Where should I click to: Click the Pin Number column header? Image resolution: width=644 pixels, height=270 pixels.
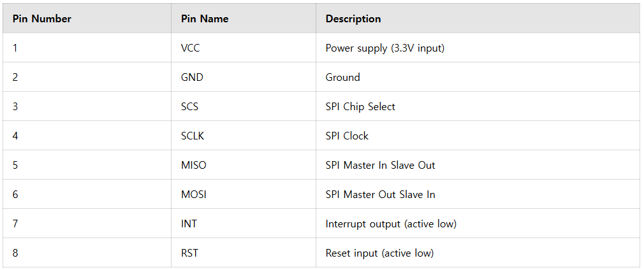point(42,19)
